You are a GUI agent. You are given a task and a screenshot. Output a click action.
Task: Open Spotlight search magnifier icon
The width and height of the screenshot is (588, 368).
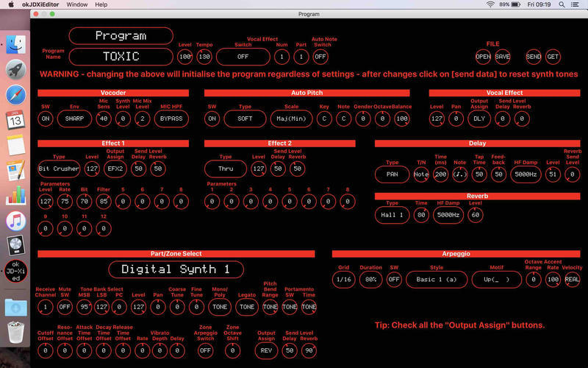[x=562, y=4]
